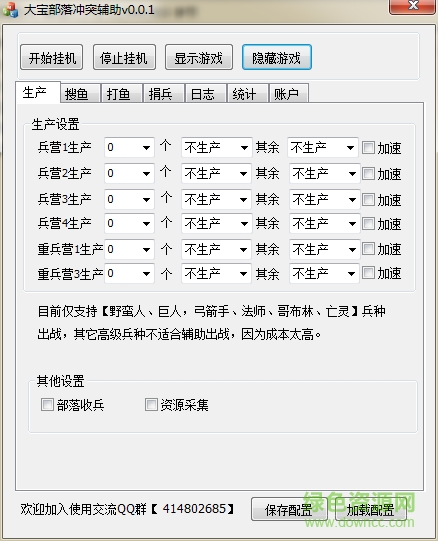Screen dimensions: 438x541
Task: Click the 兵营1生产 row label
Action: pos(65,148)
